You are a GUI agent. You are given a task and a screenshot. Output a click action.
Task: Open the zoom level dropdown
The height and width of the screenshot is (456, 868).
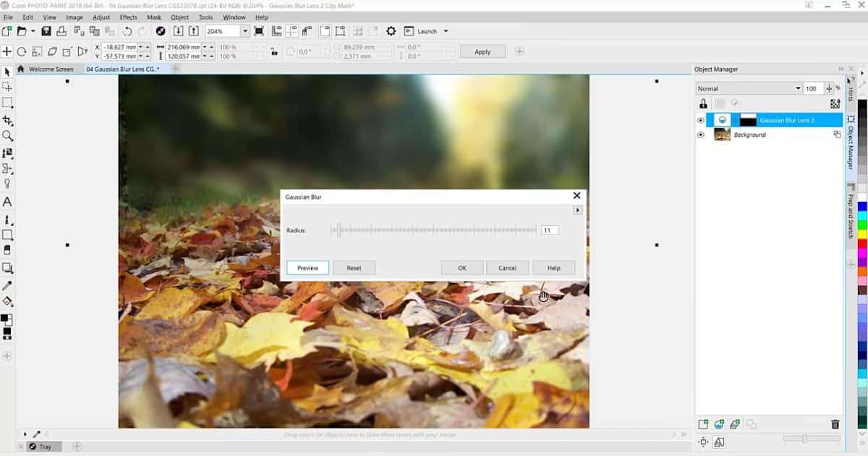[244, 31]
